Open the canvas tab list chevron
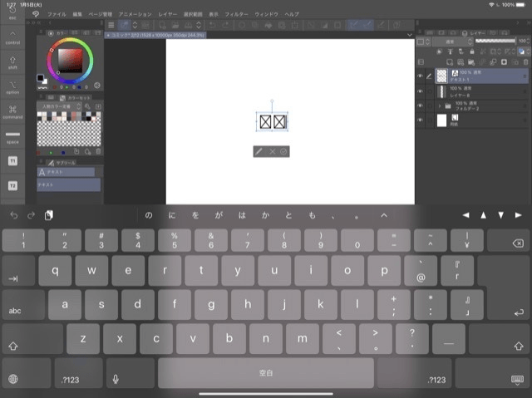The width and height of the screenshot is (532, 398). point(410,35)
